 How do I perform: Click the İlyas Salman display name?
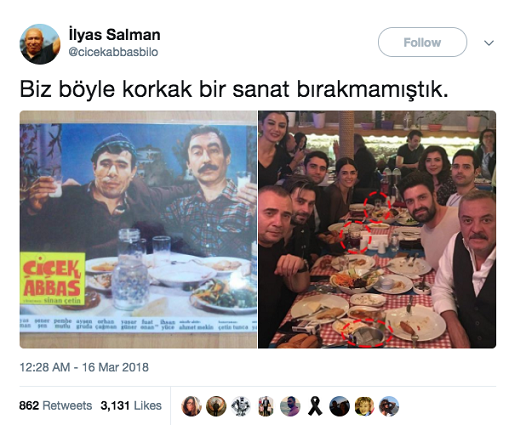click(114, 35)
